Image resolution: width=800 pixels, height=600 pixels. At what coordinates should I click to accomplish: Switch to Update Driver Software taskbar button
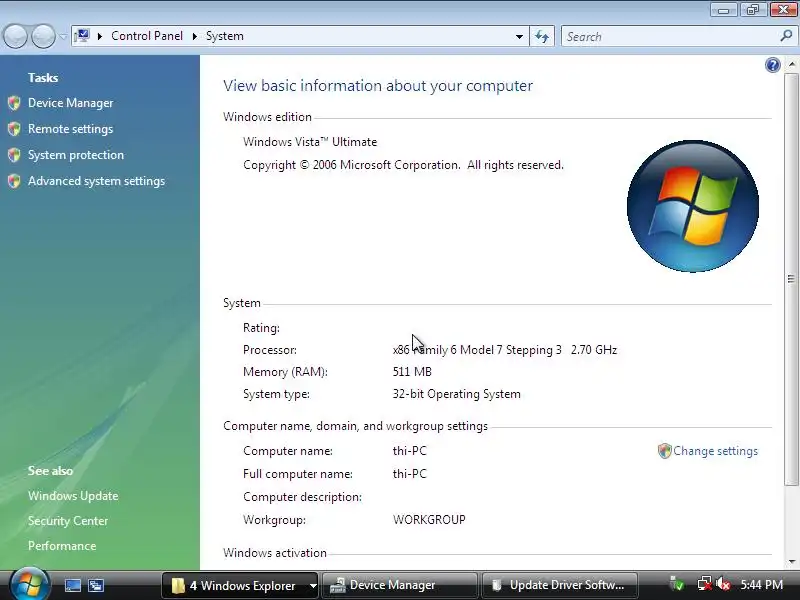(560, 585)
